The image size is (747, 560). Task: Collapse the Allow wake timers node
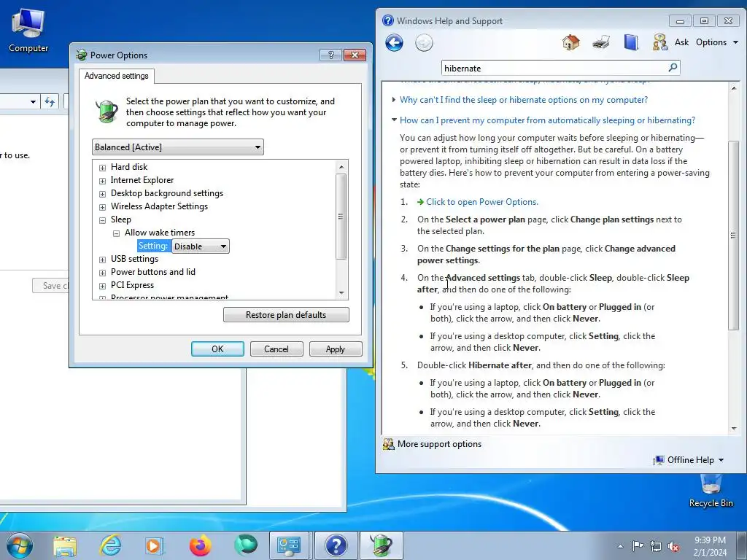[116, 233]
